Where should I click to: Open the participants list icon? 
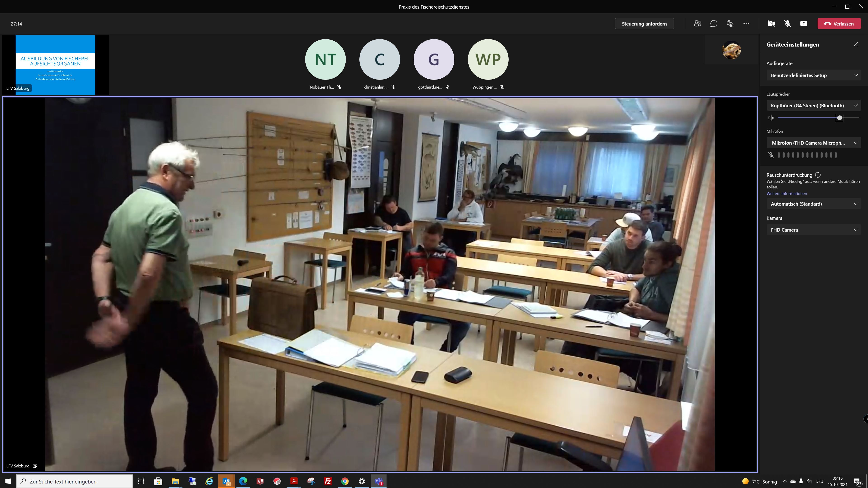(x=697, y=23)
